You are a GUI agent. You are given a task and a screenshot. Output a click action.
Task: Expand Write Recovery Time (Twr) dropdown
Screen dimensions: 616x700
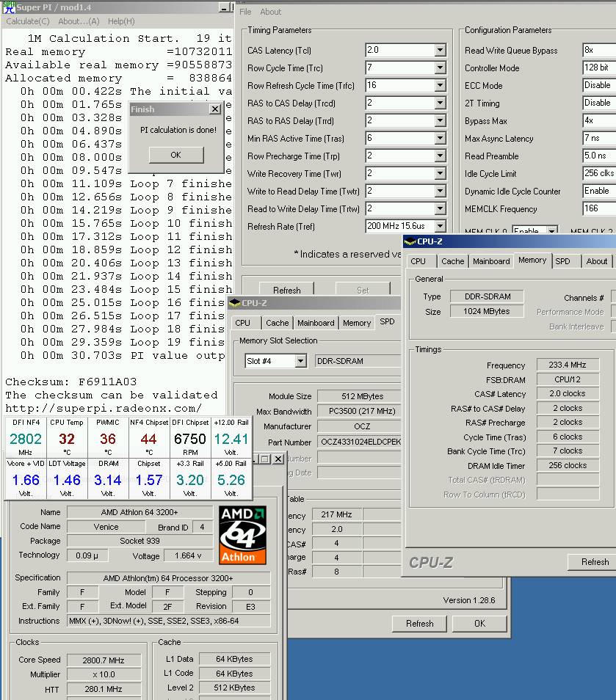point(440,173)
